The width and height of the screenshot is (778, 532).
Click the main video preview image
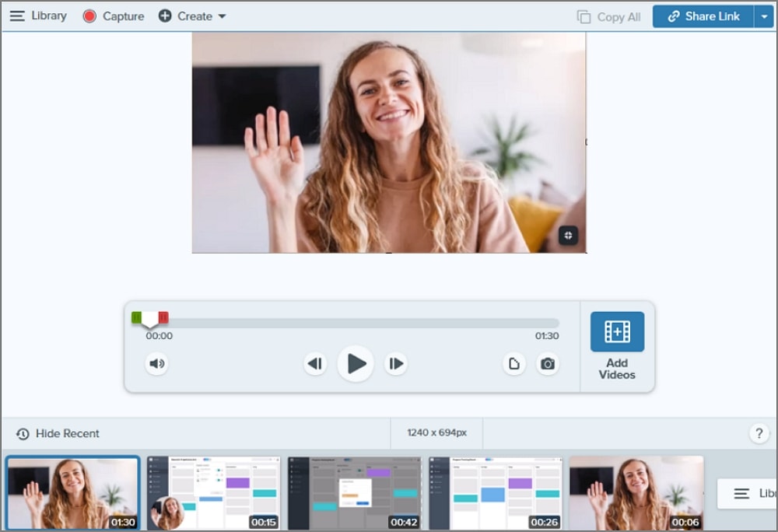[389, 143]
